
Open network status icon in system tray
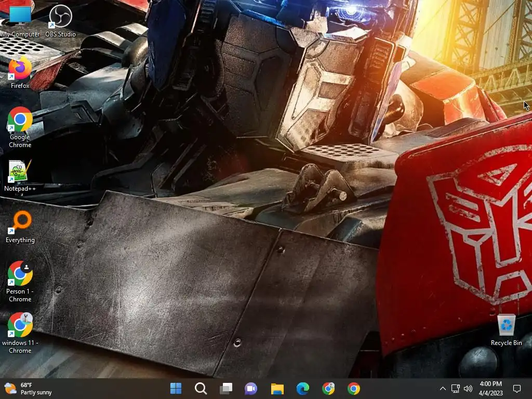point(455,389)
